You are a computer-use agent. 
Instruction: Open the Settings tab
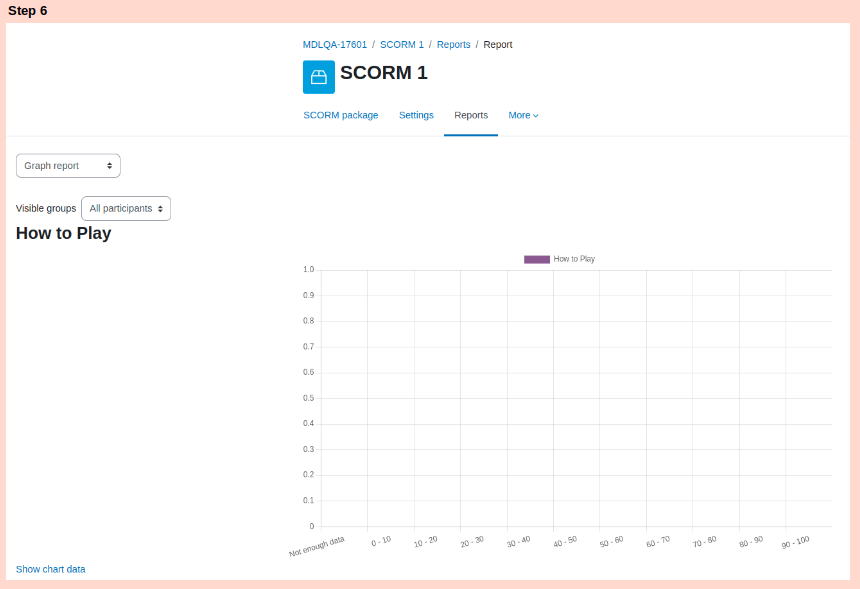(416, 115)
